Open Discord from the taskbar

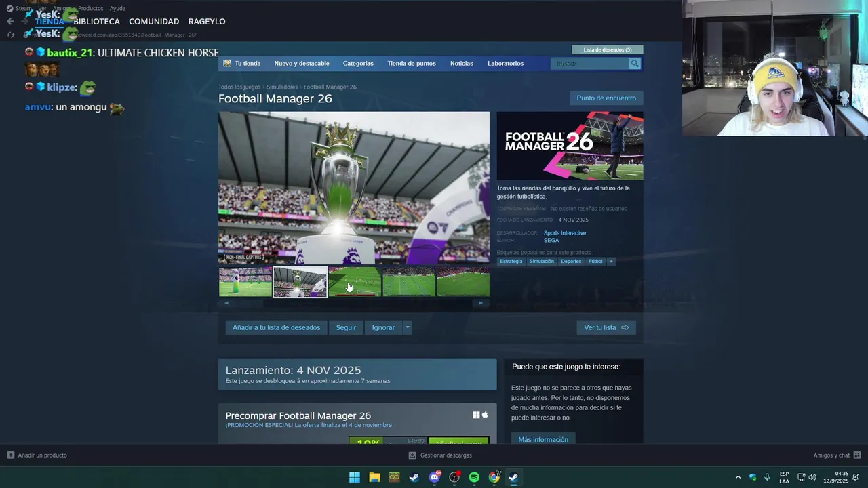pyautogui.click(x=435, y=477)
